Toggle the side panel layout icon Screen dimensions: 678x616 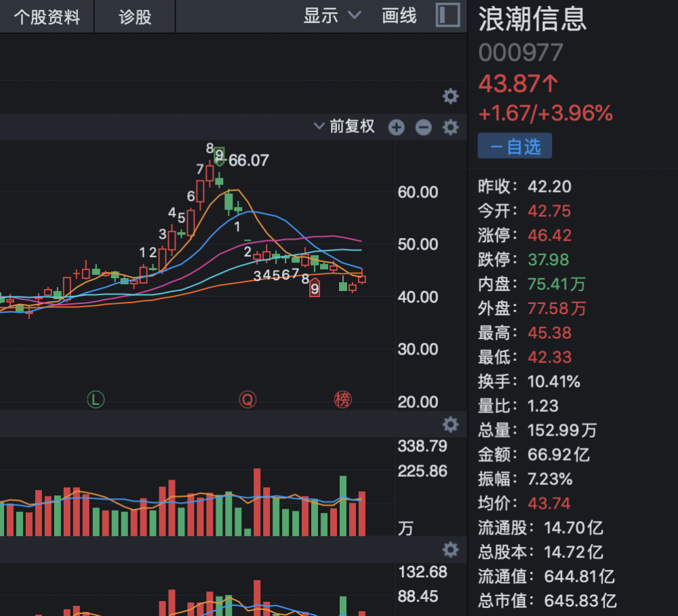pos(447,16)
